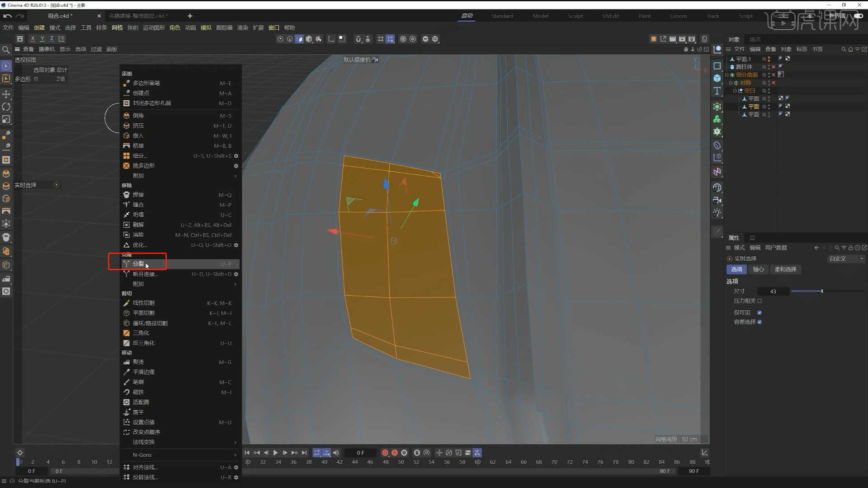Click the 轴心 attribute tab button
868x488 pixels.
(759, 269)
